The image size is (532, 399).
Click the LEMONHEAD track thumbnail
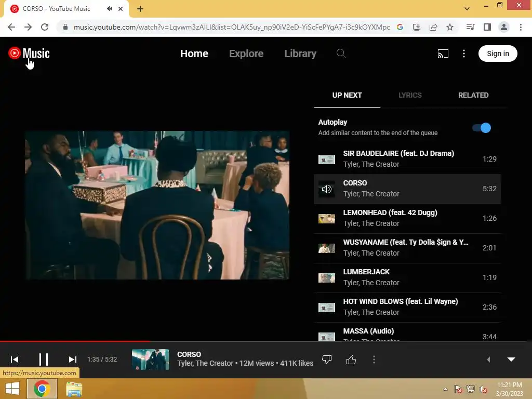(327, 219)
